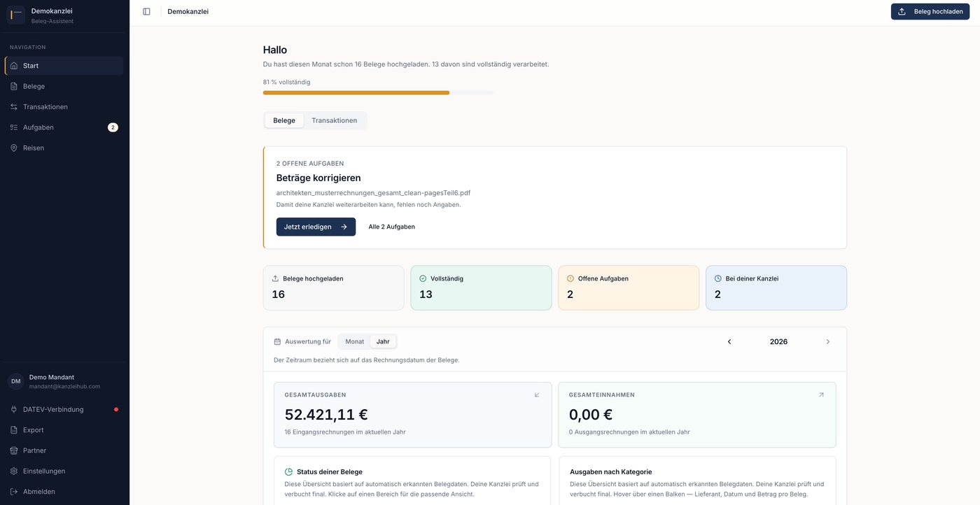Image resolution: width=980 pixels, height=505 pixels.
Task: Click the file name architekten_musterrechnungen_gesamt_clean-pagesTeil6.pdf
Action: coord(373,192)
